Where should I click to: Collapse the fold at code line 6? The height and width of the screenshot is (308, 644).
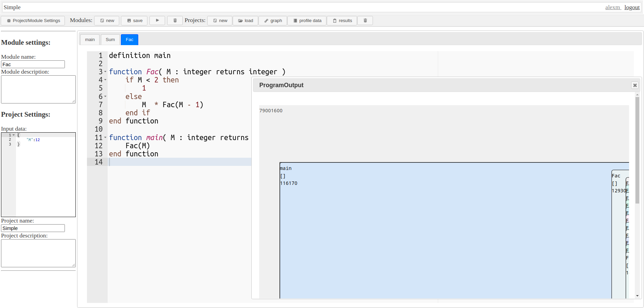[x=105, y=96]
